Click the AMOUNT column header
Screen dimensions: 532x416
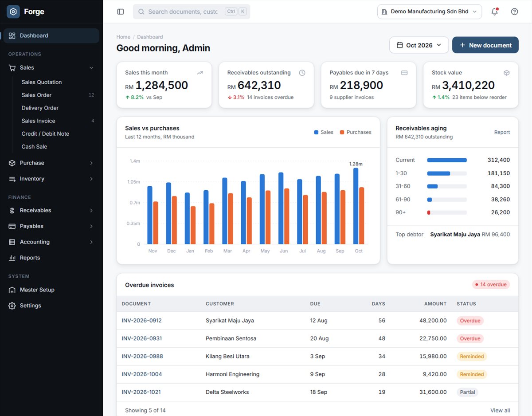(x=435, y=304)
